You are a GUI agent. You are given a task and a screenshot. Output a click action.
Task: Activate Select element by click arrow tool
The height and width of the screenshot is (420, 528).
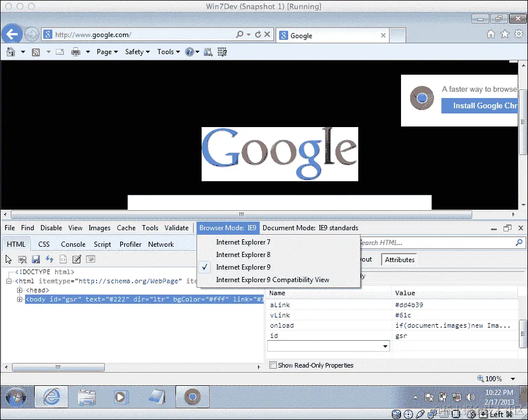(9, 259)
